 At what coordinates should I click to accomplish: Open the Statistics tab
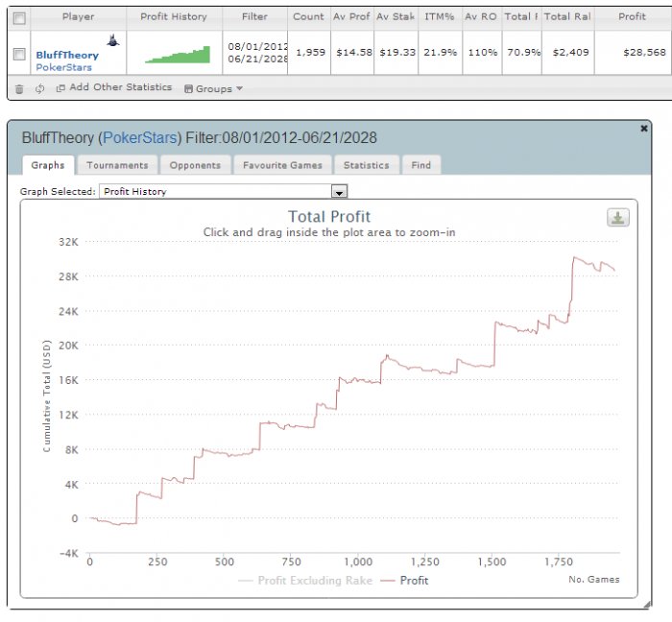(x=367, y=165)
